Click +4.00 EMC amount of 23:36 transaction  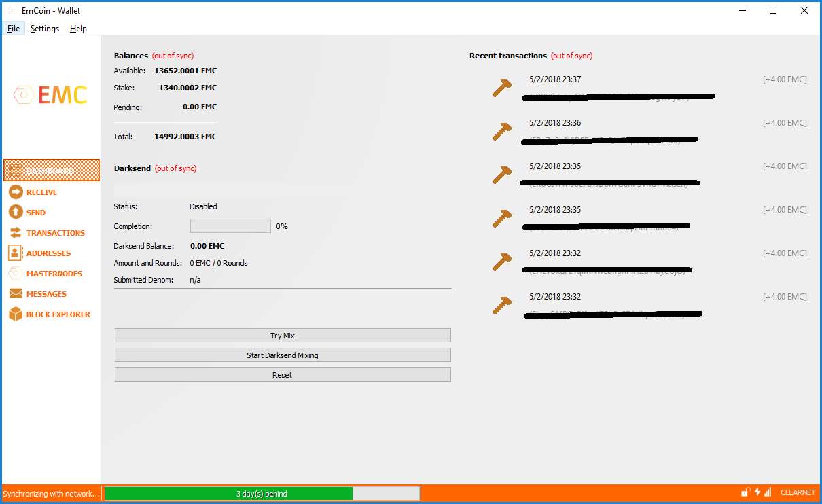(x=785, y=123)
